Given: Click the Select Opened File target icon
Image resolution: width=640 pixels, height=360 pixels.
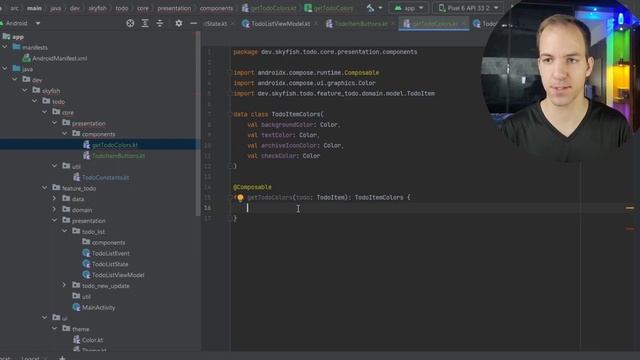Looking at the screenshot, I should point(130,23).
